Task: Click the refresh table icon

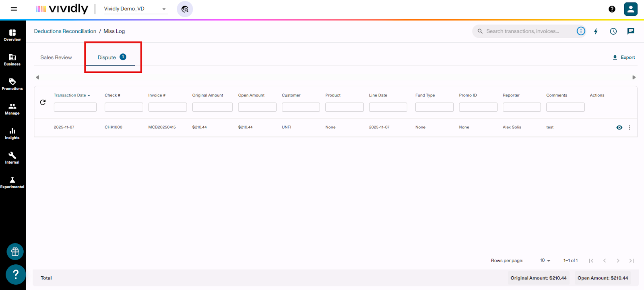Action: click(43, 102)
